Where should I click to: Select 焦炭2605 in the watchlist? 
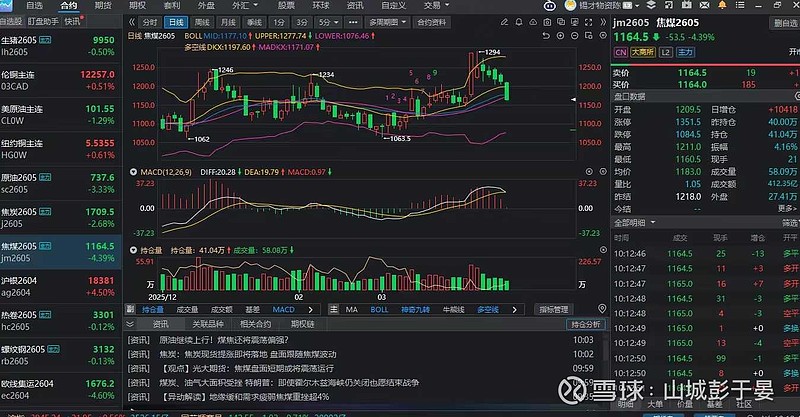[x=60, y=217]
